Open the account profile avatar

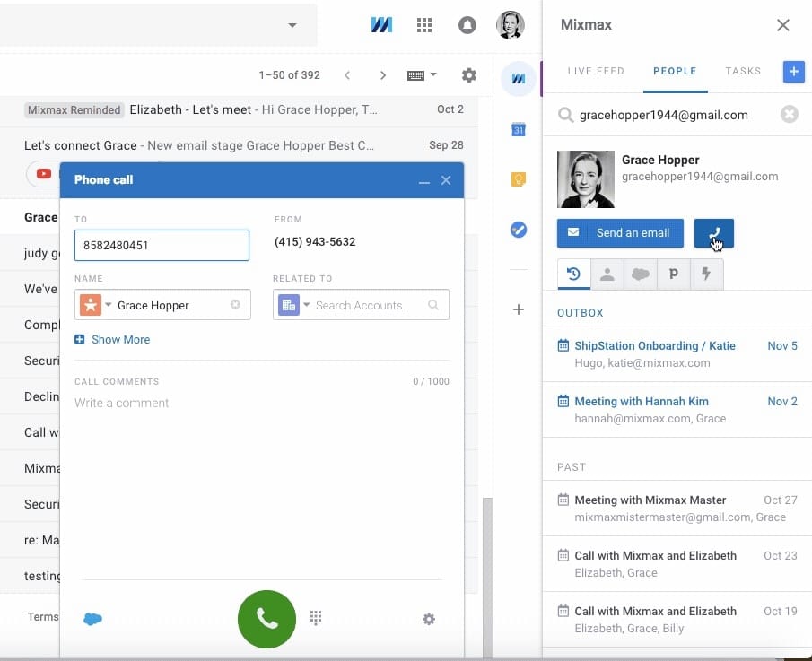[511, 24]
